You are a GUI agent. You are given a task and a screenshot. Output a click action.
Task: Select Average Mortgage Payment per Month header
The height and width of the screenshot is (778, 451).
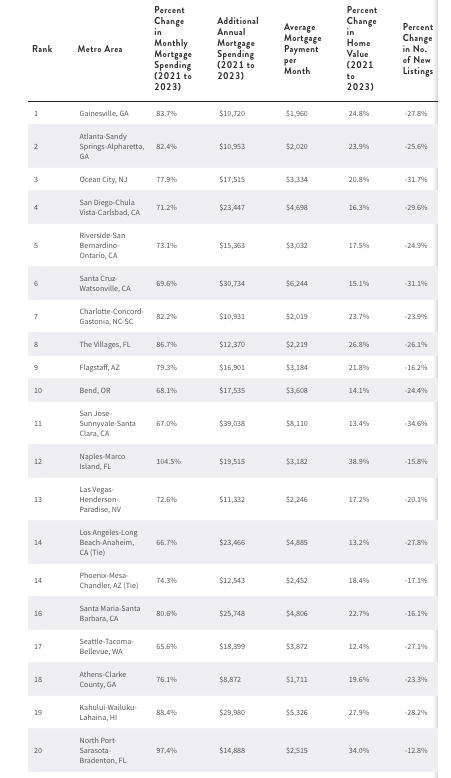(x=303, y=49)
